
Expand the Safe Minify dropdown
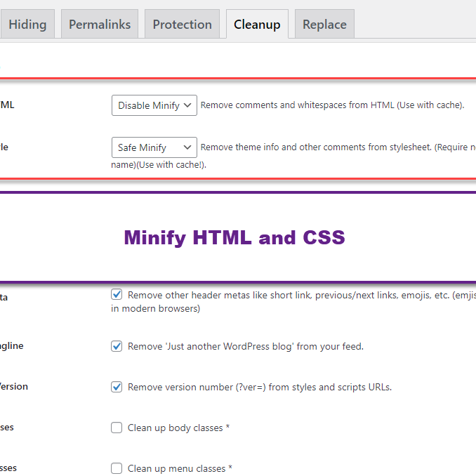coord(154,147)
